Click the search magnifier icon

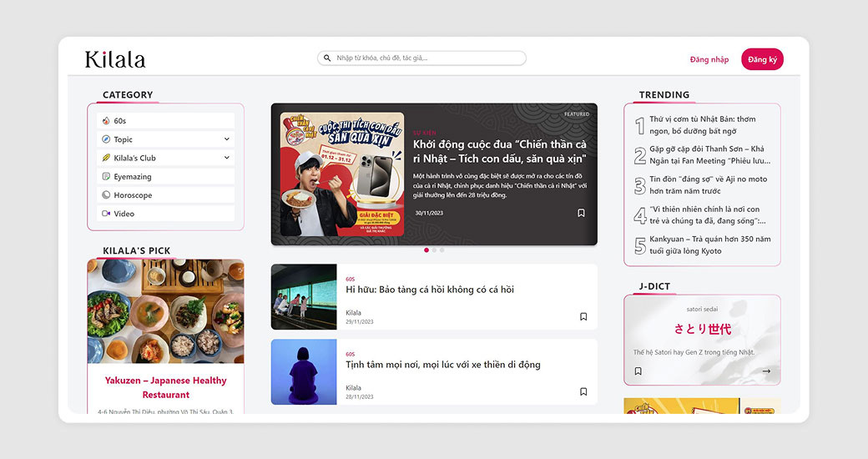[327, 58]
